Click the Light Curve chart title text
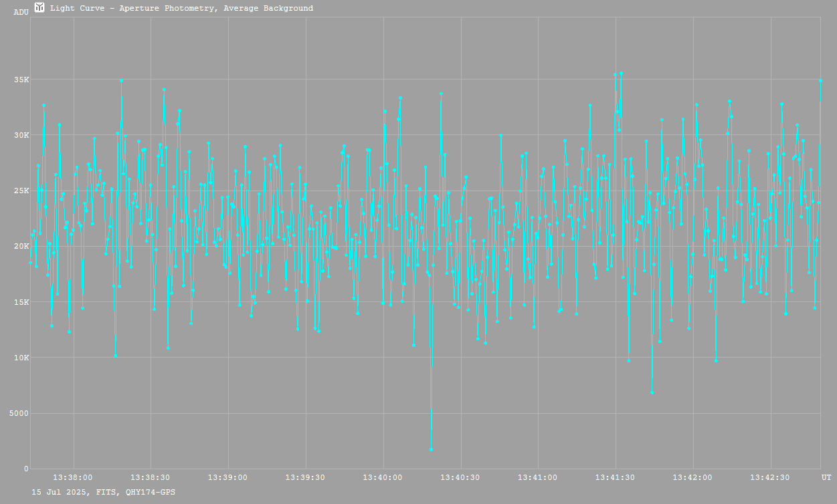 coord(181,9)
